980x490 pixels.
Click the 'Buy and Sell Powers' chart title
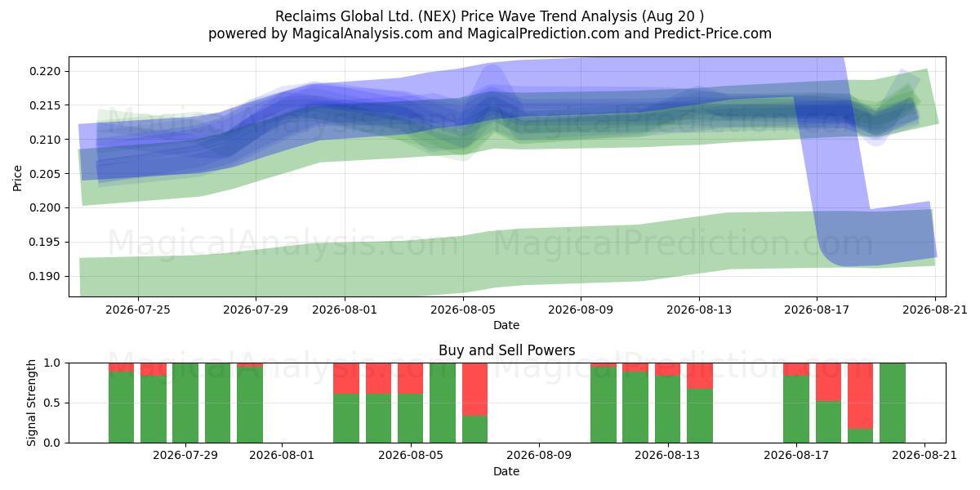coord(506,350)
